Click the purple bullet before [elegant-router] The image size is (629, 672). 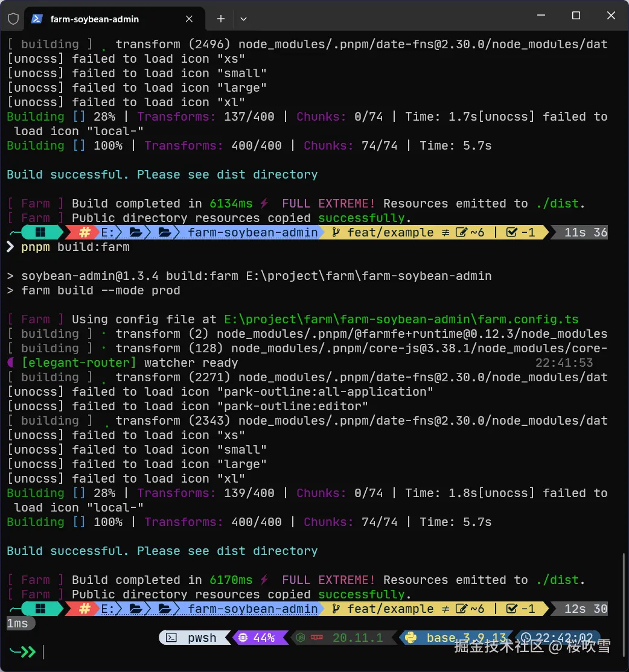(x=11, y=363)
